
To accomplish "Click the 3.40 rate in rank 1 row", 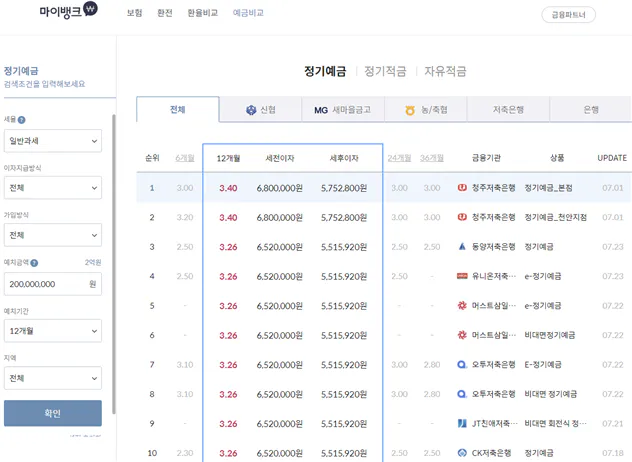I will tap(228, 188).
